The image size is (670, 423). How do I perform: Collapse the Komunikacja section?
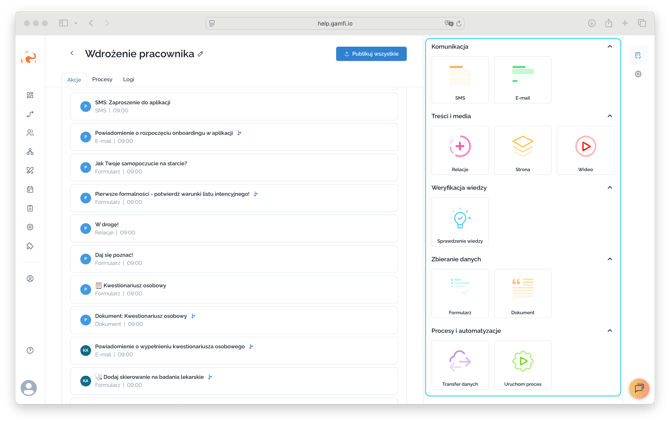(x=610, y=47)
